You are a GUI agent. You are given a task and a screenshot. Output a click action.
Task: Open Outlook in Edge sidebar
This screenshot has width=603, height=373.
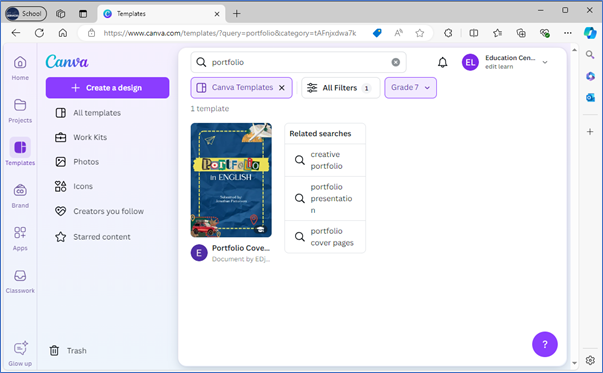pos(590,98)
